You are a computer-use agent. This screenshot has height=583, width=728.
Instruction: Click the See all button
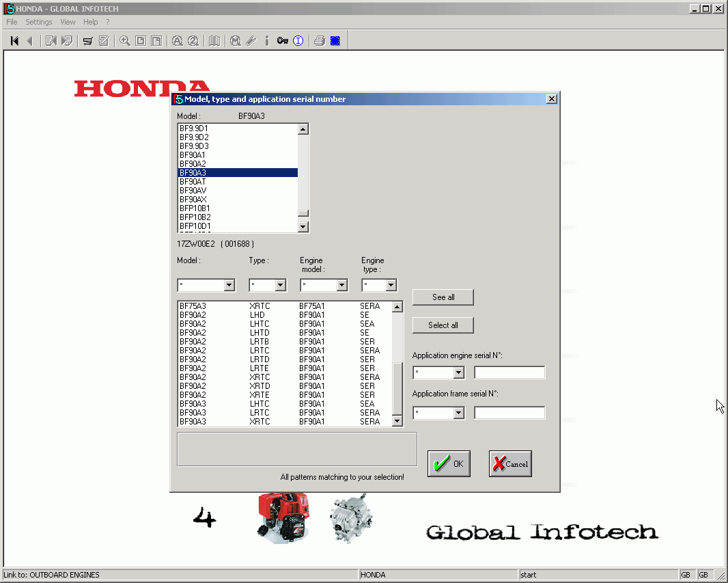coord(443,297)
